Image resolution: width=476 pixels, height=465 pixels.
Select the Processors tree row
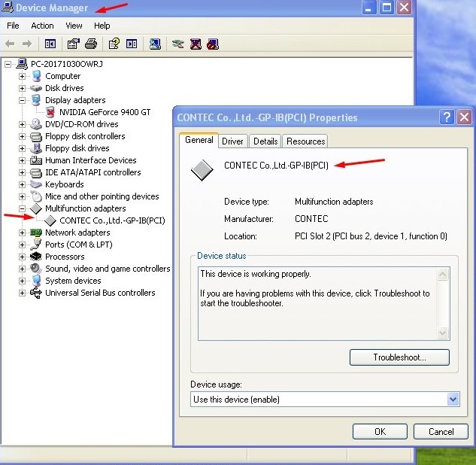[x=65, y=257]
